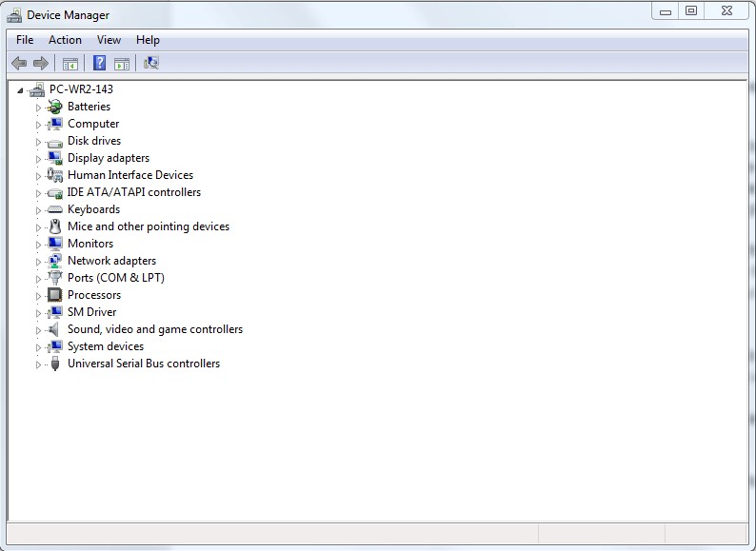Expand the Display adapters node arrow

(39, 159)
